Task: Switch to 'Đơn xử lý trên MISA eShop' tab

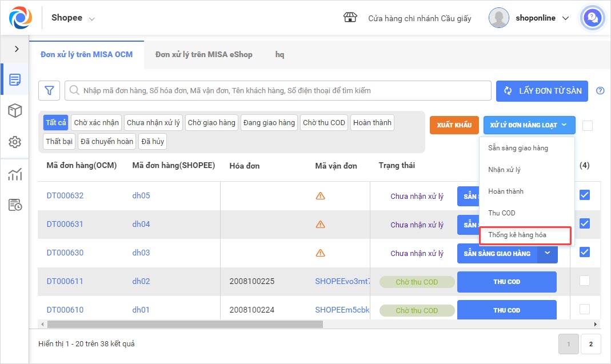Action: click(203, 54)
